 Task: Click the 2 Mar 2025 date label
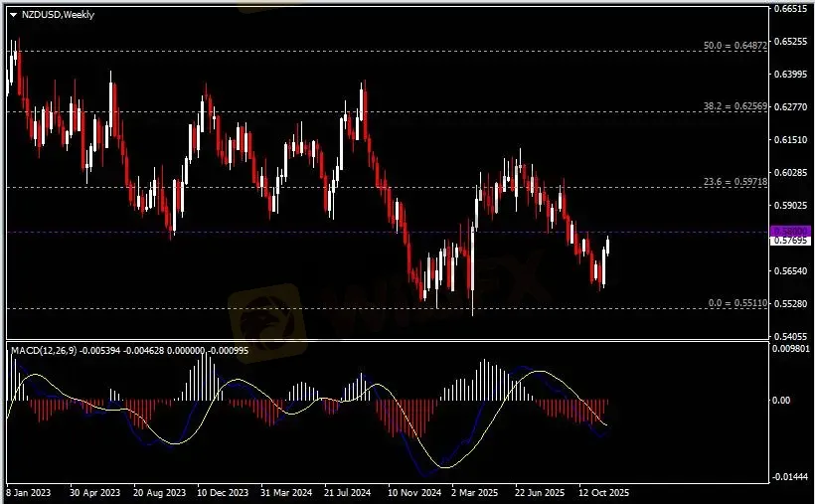(475, 492)
